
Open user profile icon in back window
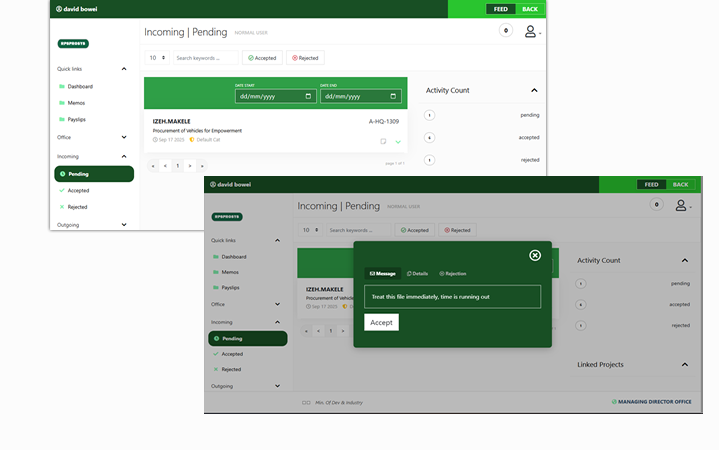coord(531,31)
